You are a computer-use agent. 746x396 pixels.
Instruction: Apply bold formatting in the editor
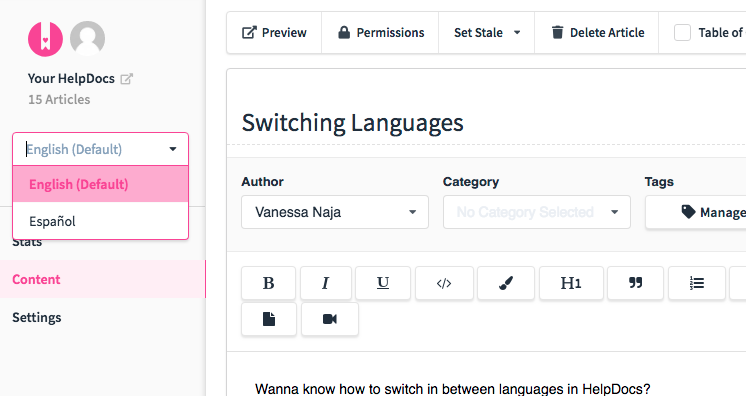pos(268,283)
